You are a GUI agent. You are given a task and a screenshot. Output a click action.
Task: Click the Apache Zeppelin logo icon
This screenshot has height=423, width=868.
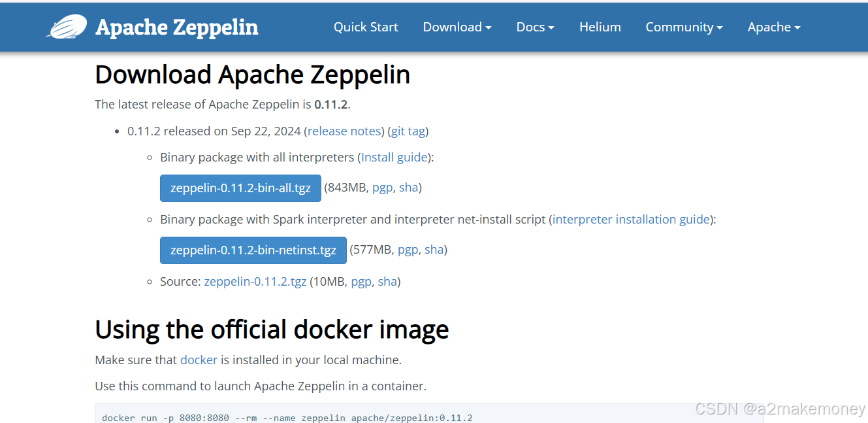click(x=65, y=27)
